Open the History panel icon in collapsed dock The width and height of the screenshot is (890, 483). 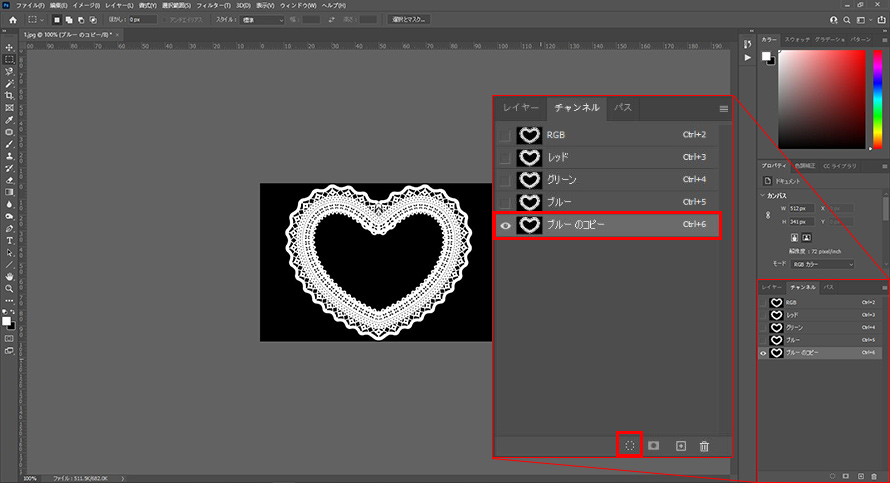(748, 44)
